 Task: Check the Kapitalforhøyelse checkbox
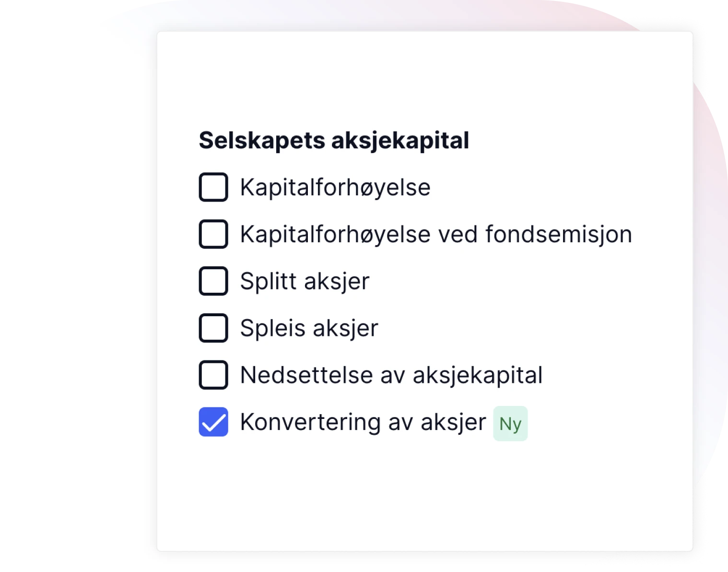click(x=213, y=187)
